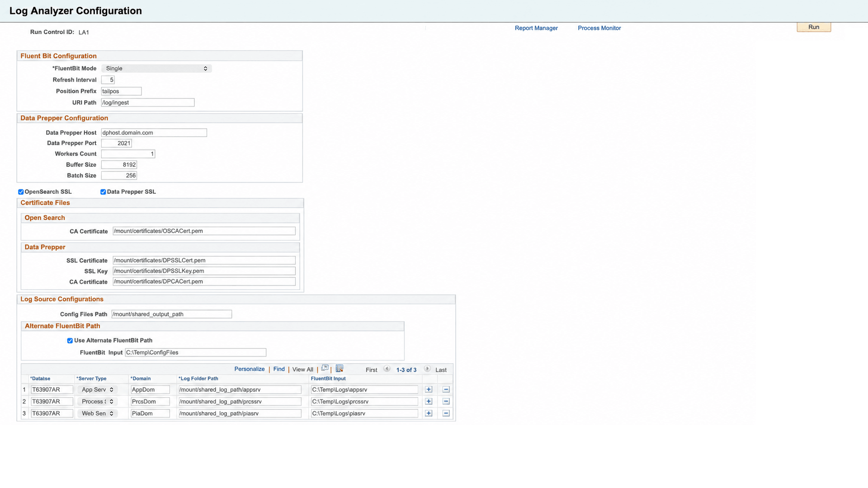Add a row after the PiaDom row
Screen dimensions: 868x488
[x=429, y=413]
